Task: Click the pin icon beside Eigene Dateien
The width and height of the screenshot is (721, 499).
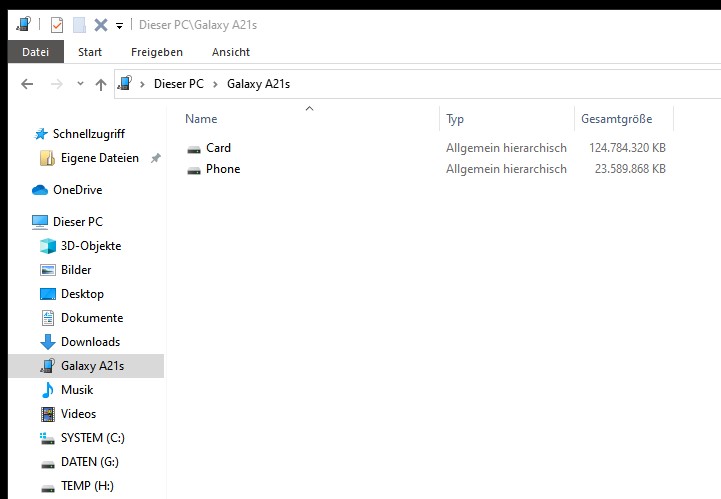Action: tap(156, 158)
